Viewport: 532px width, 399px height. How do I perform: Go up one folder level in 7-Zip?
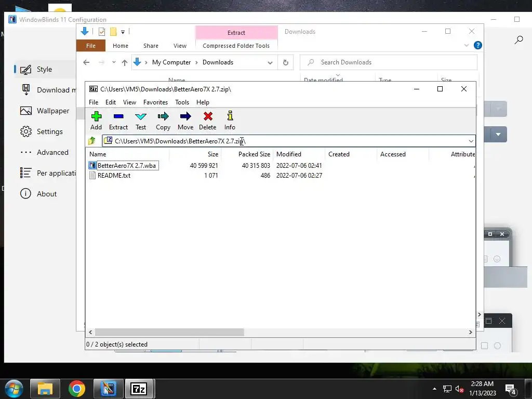click(x=92, y=141)
